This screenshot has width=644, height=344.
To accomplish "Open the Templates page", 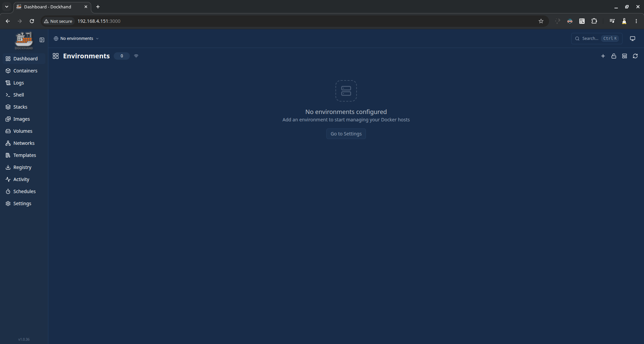I will tap(24, 155).
